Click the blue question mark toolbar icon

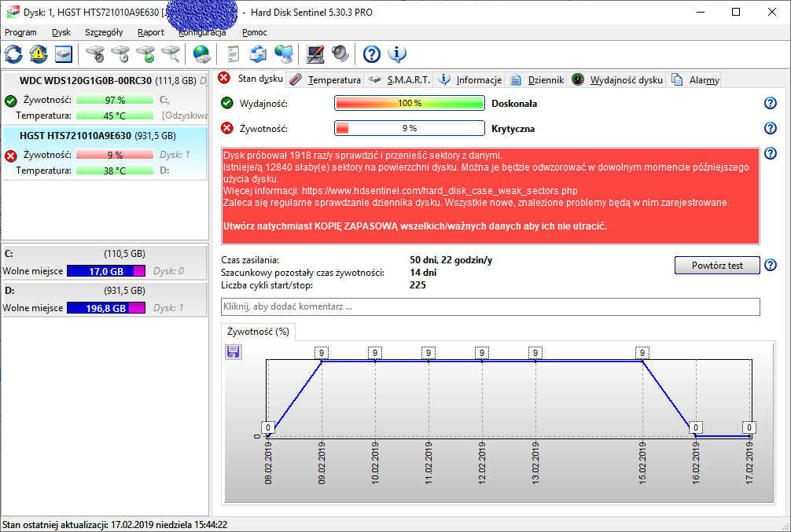coord(372,54)
